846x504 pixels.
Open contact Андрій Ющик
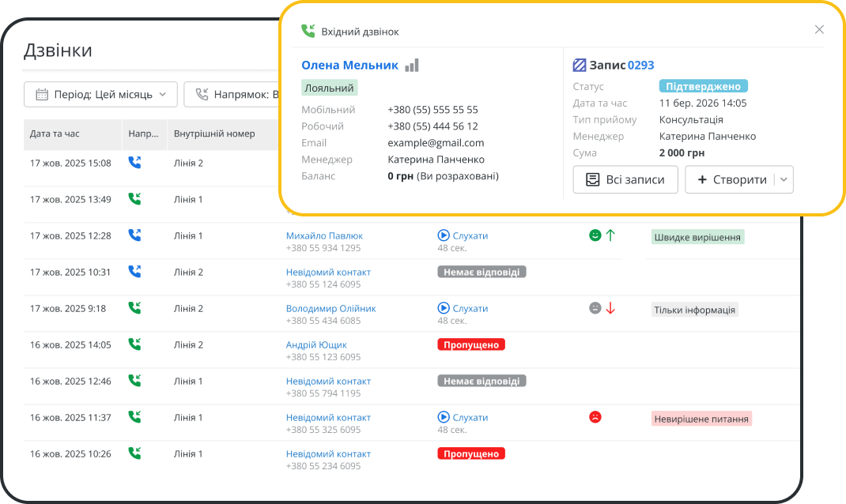(316, 345)
